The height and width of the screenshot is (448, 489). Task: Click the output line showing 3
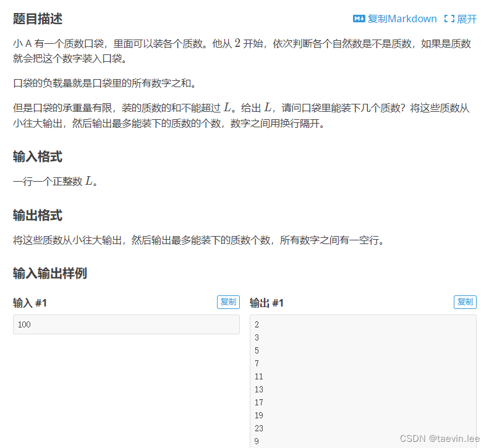click(257, 337)
